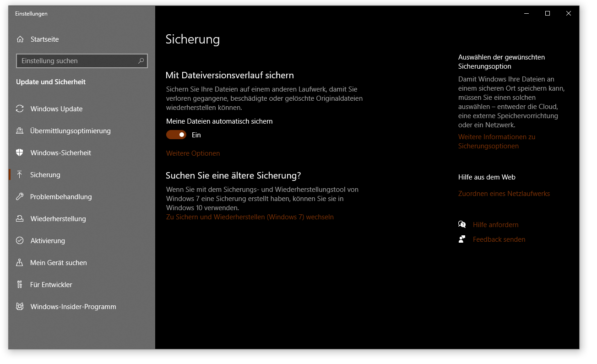Click the Wiederherstellung icon

(20, 219)
